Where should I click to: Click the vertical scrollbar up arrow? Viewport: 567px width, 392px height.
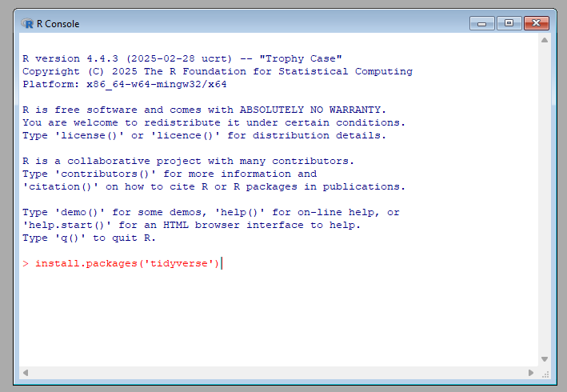pyautogui.click(x=544, y=40)
